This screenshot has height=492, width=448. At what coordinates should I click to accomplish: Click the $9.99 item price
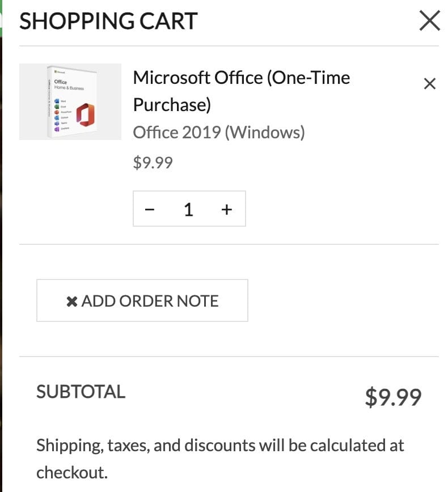coord(153,163)
